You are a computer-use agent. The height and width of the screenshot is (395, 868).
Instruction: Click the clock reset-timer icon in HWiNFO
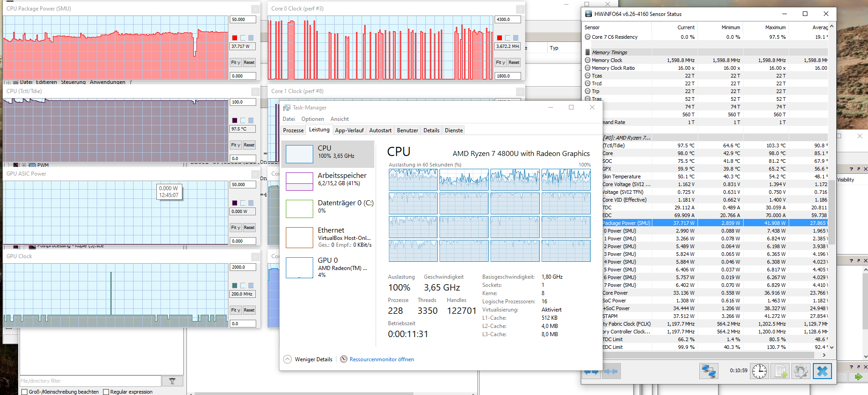pyautogui.click(x=759, y=371)
